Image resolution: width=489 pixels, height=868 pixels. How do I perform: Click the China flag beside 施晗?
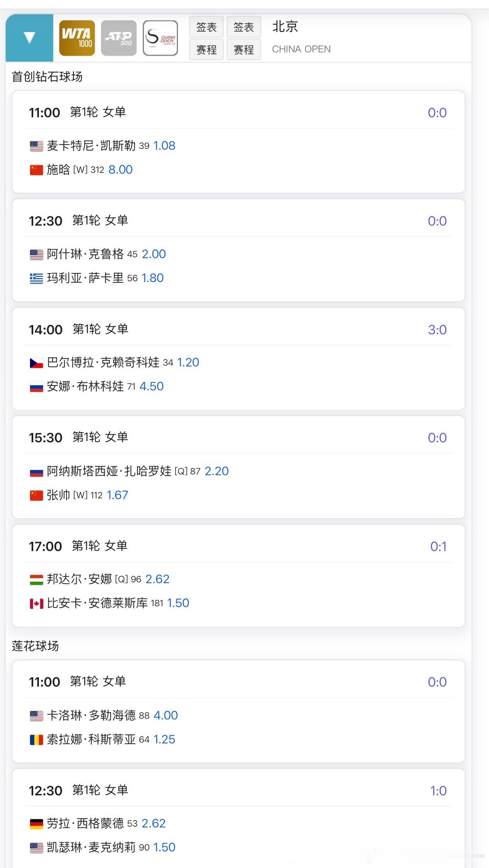36,170
